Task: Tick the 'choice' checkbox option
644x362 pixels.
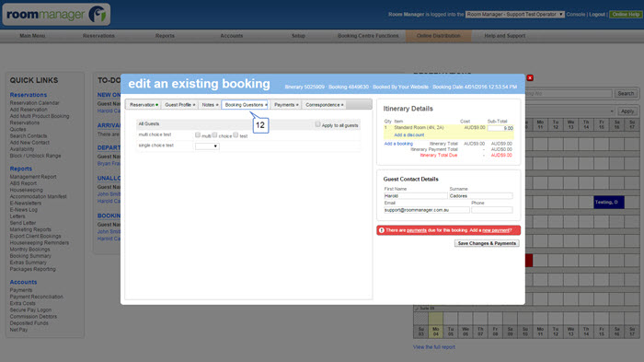Action: [x=214, y=134]
